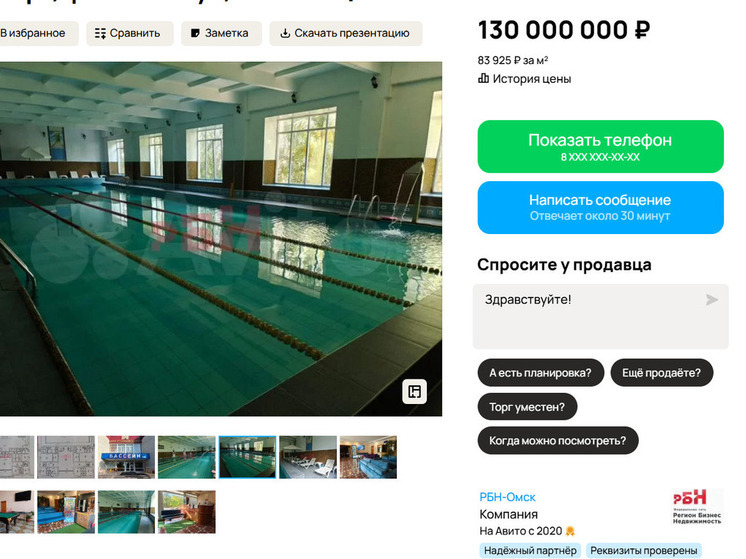Screen dimensions: 746x559
Task: Click the Сравнить compare button
Action: click(129, 33)
